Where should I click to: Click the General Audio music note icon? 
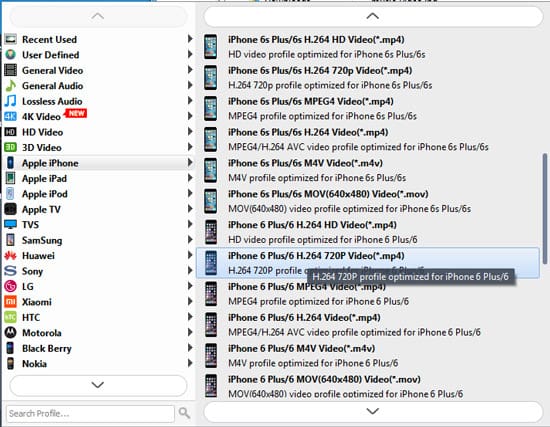(11, 85)
